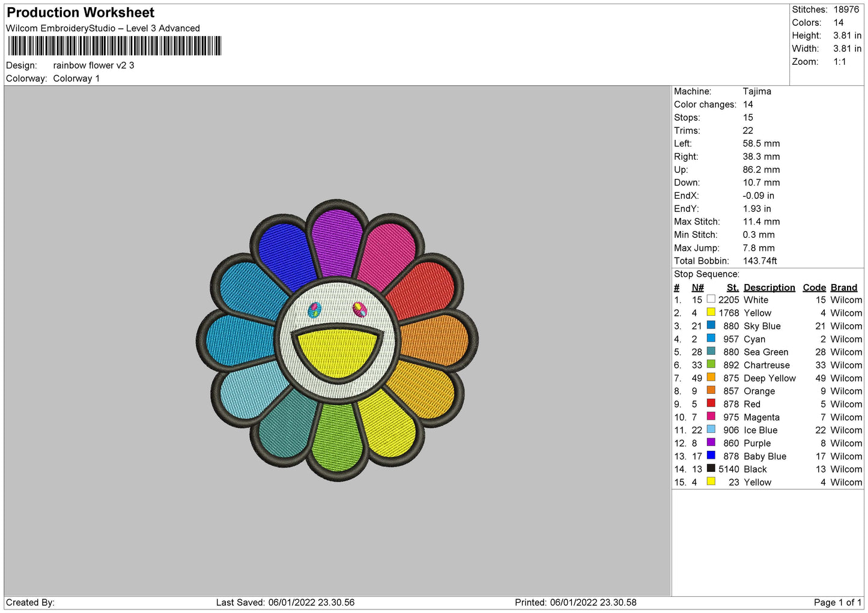Screen dimensions: 868x613
Task: Click the Chartreuse color swatch
Action: pos(711,364)
